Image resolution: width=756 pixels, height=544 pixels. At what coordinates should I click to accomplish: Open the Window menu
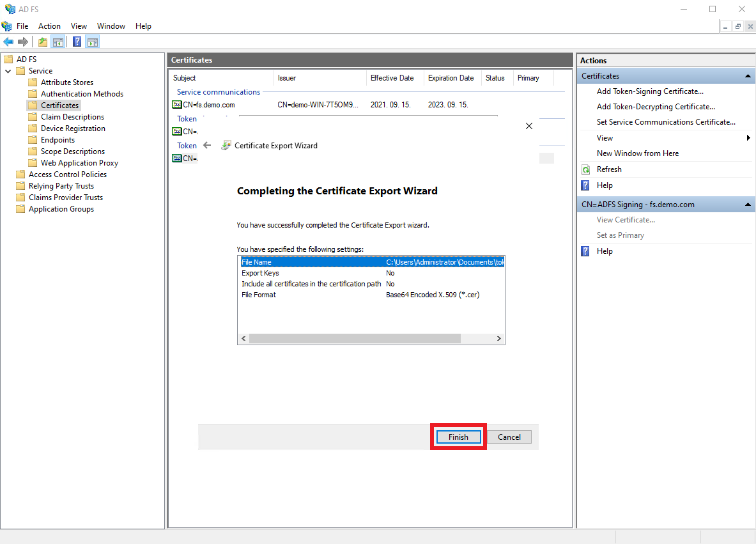click(111, 26)
